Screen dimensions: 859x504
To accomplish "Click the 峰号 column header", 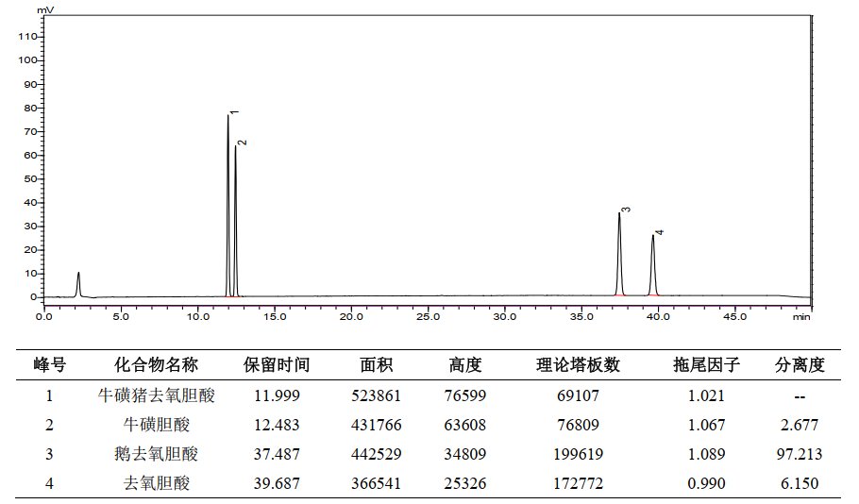I will (x=50, y=365).
